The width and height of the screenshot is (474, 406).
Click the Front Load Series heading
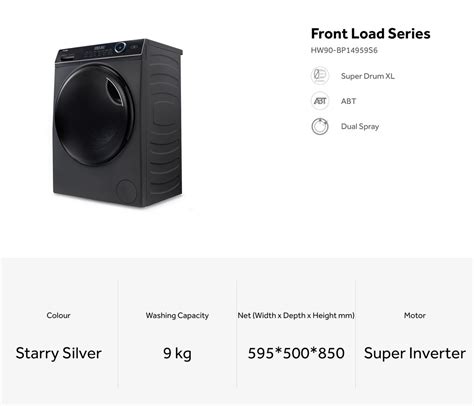point(370,34)
